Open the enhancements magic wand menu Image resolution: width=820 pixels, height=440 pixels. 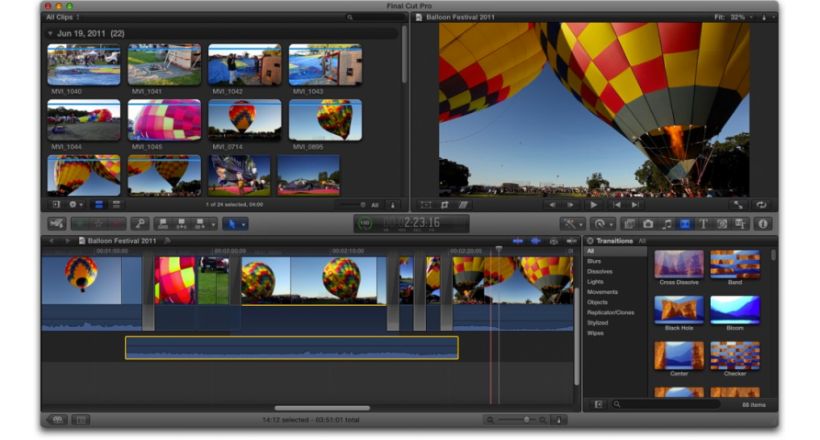[572, 224]
